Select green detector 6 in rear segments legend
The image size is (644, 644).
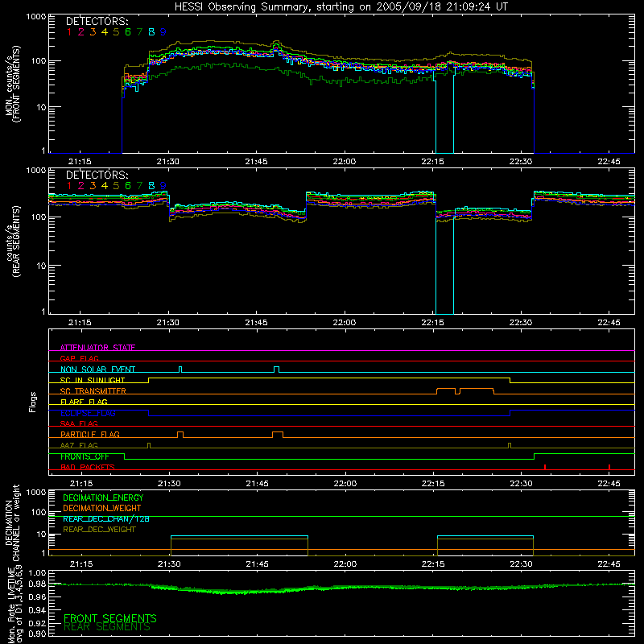[128, 186]
